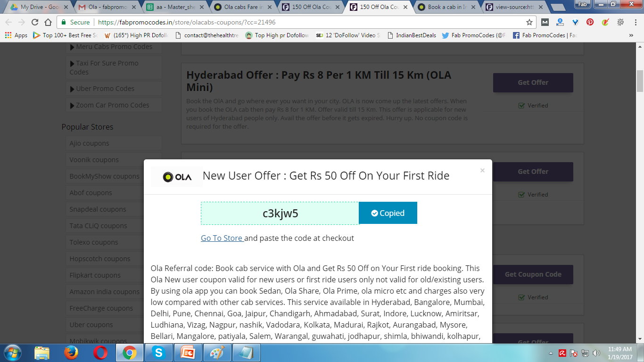Open the Paint taskbar icon
Screen dimensions: 644x362
(x=217, y=353)
